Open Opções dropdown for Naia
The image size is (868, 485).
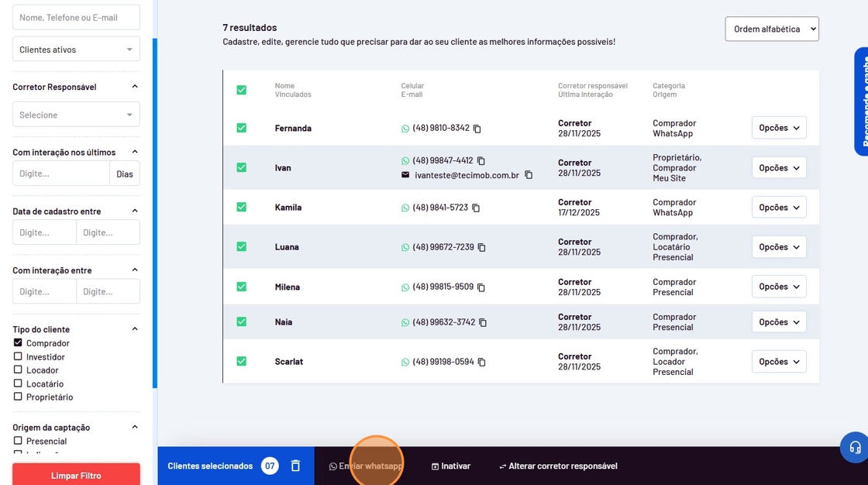(x=778, y=322)
